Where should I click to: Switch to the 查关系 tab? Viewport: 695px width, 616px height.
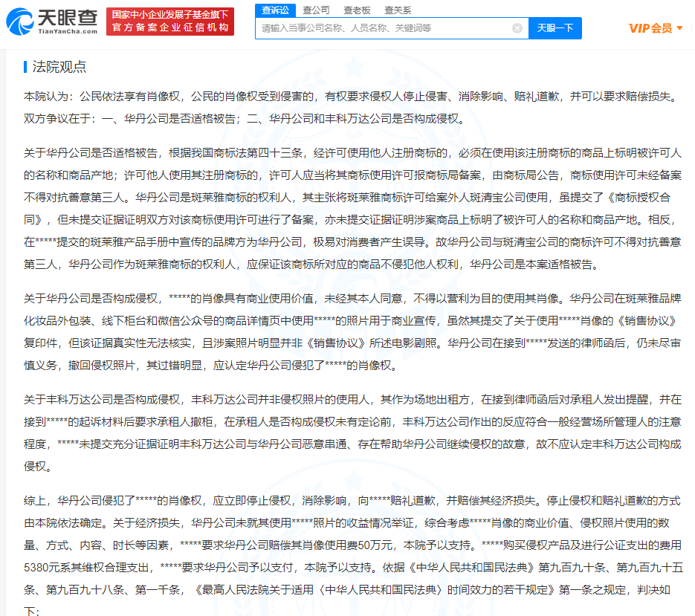[x=398, y=10]
